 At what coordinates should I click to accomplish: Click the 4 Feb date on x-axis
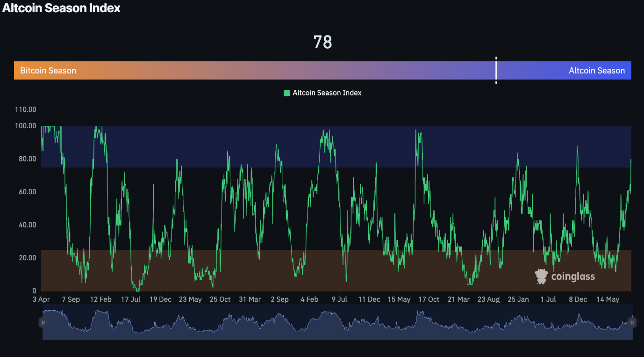pos(309,299)
